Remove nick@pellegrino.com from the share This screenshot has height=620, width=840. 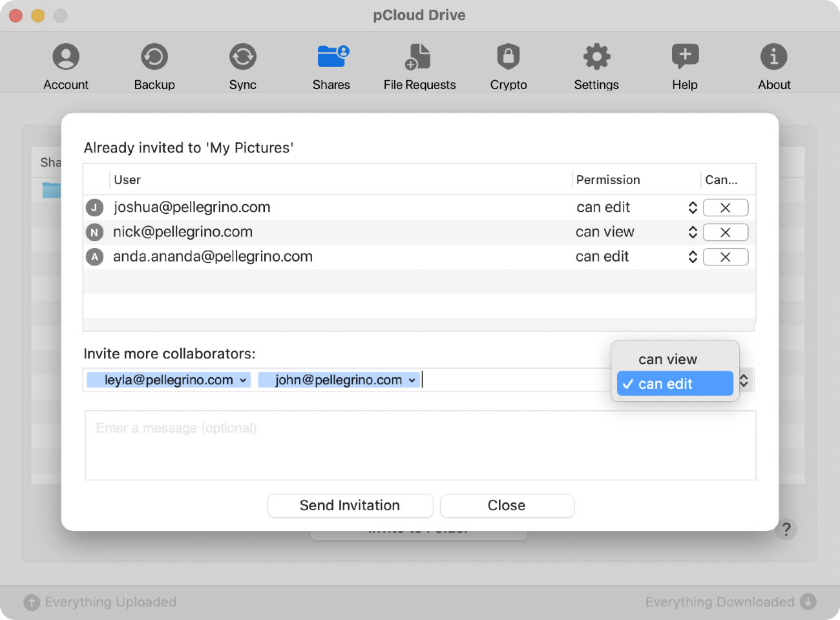[726, 232]
